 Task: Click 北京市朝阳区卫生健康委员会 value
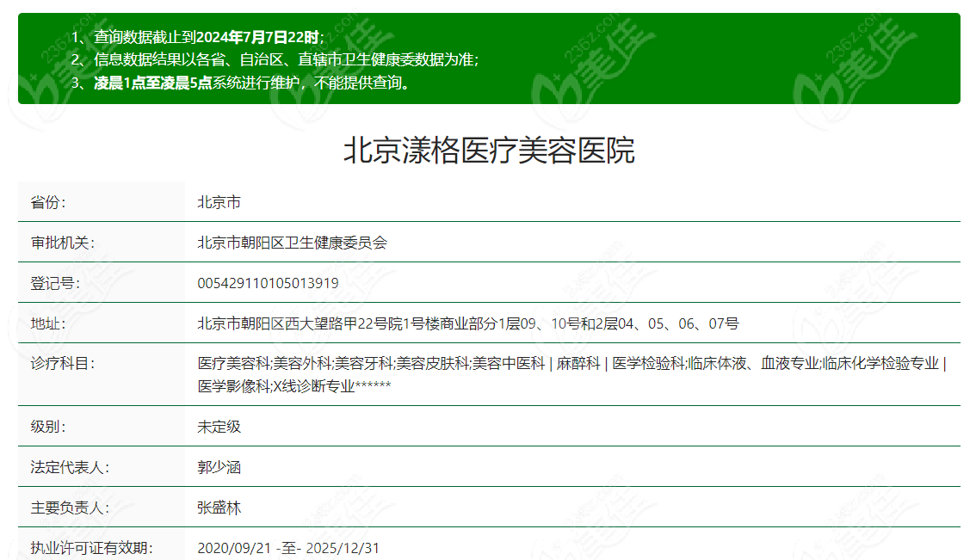tap(292, 243)
